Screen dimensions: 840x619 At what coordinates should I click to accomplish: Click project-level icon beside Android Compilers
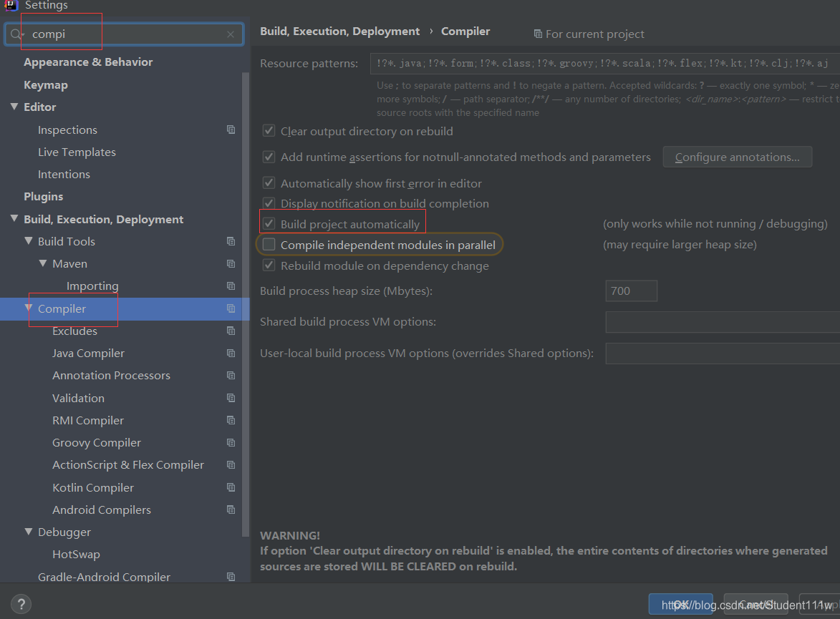[231, 510]
